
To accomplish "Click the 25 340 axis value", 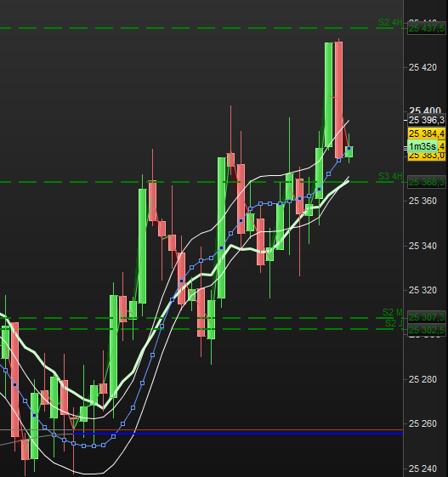I will click(x=422, y=246).
